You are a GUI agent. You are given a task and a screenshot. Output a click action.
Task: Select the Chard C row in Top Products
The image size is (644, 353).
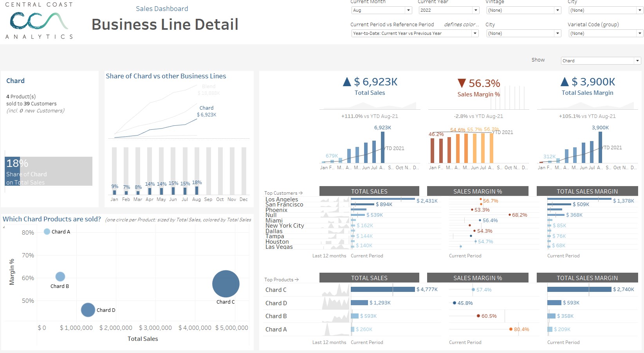click(x=276, y=290)
